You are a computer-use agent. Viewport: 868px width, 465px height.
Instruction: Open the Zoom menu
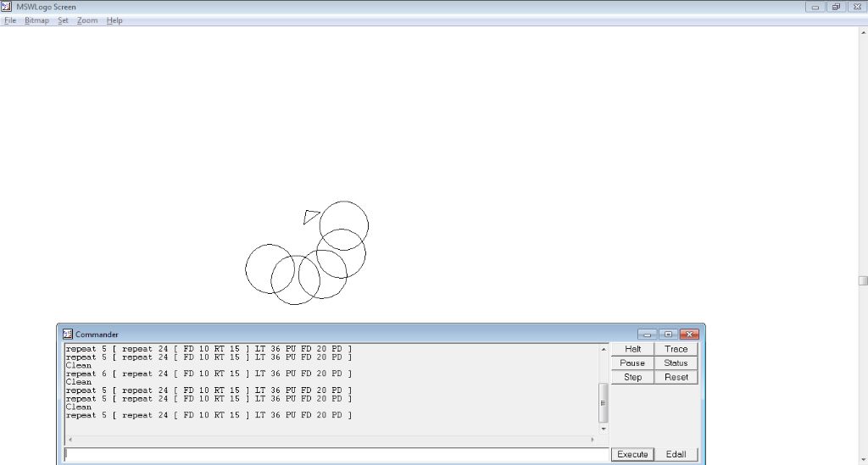point(87,20)
